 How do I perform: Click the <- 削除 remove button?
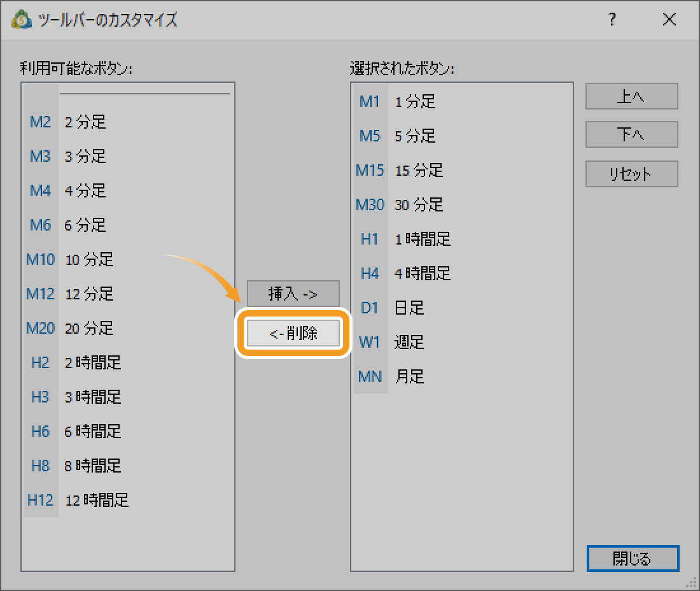point(293,333)
